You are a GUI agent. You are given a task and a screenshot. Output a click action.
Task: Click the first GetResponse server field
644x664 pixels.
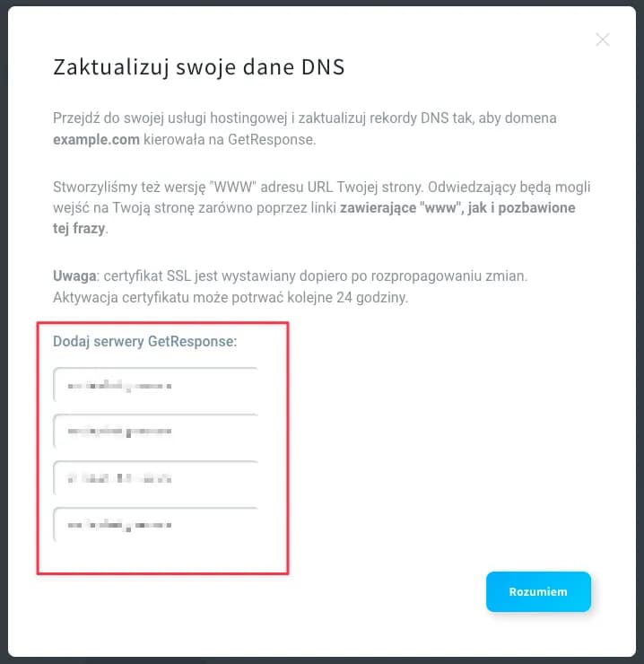[155, 385]
